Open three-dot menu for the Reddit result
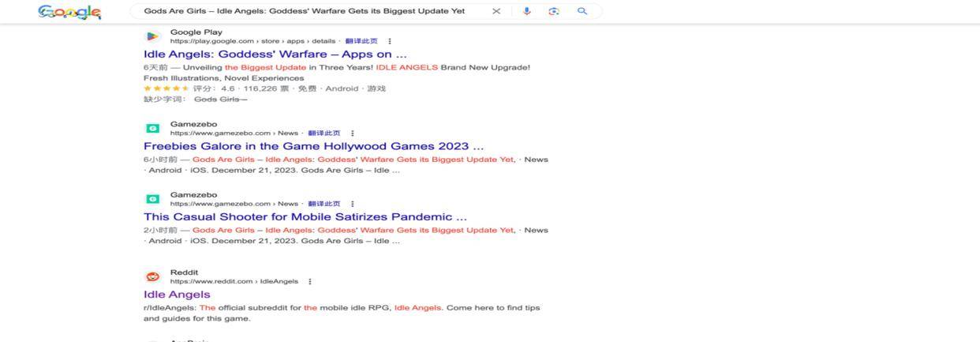980x342 pixels. pyautogui.click(x=310, y=281)
